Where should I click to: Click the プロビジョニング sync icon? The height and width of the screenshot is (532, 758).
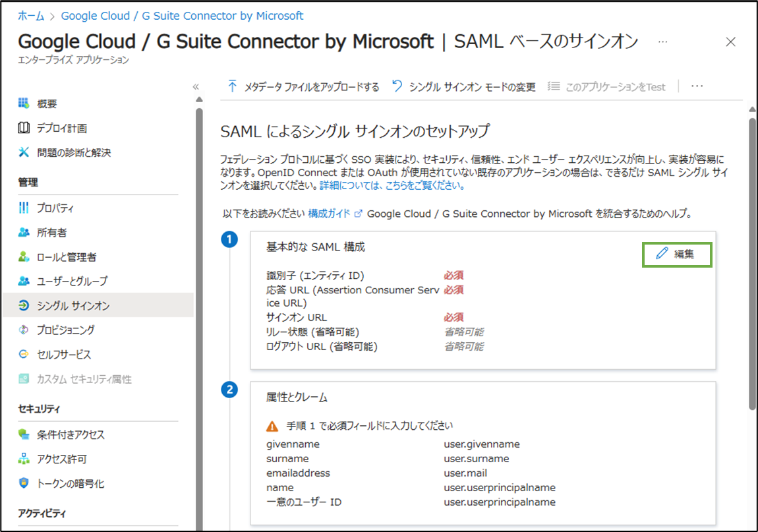(x=24, y=330)
